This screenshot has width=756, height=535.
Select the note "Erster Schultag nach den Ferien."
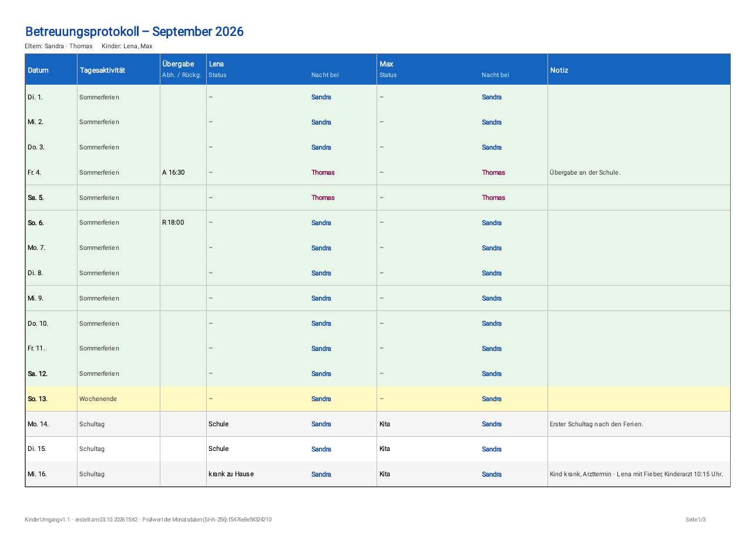tap(596, 424)
